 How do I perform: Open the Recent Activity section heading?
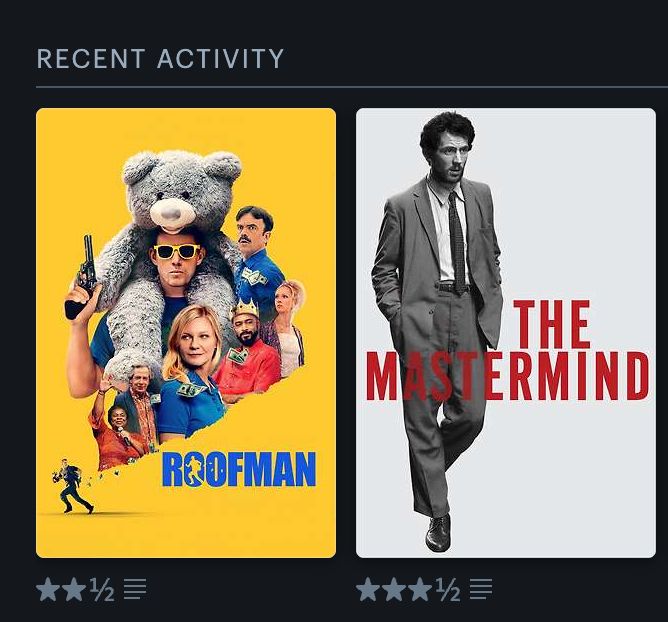point(160,58)
